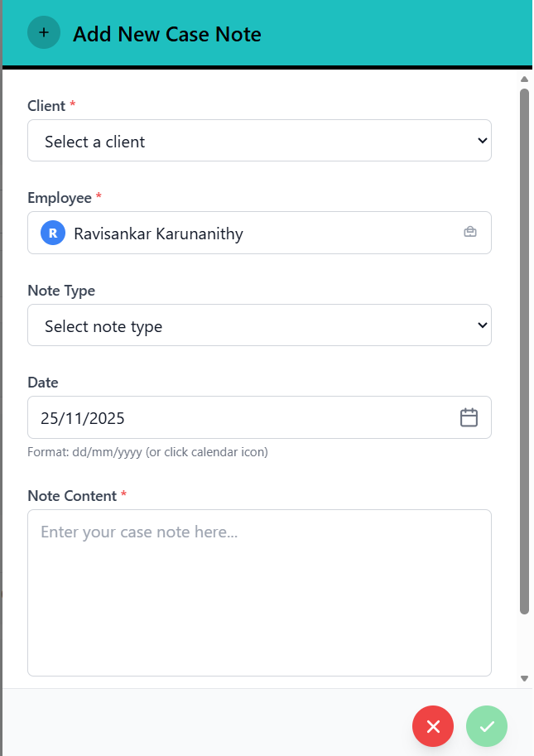The width and height of the screenshot is (534, 756).
Task: Click the "Client" field label
Action: click(x=46, y=106)
